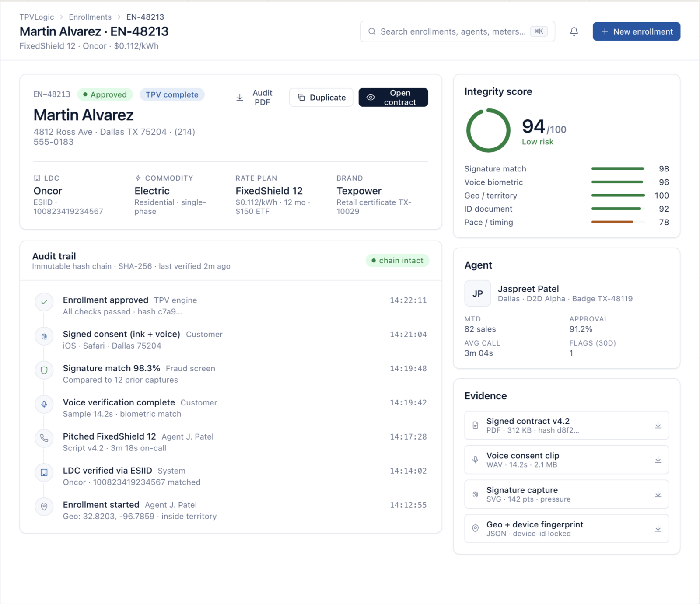This screenshot has width=700, height=604.
Task: Click the Duplicate button
Action: tap(321, 97)
